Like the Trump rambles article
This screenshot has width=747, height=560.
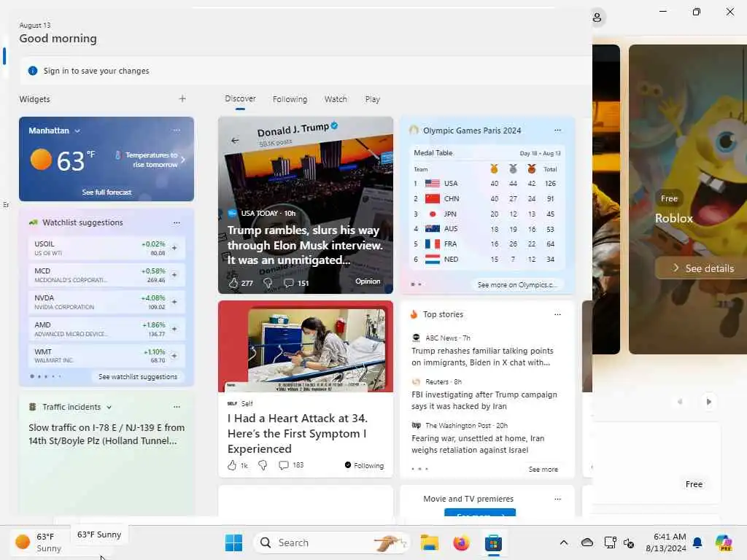coord(233,283)
